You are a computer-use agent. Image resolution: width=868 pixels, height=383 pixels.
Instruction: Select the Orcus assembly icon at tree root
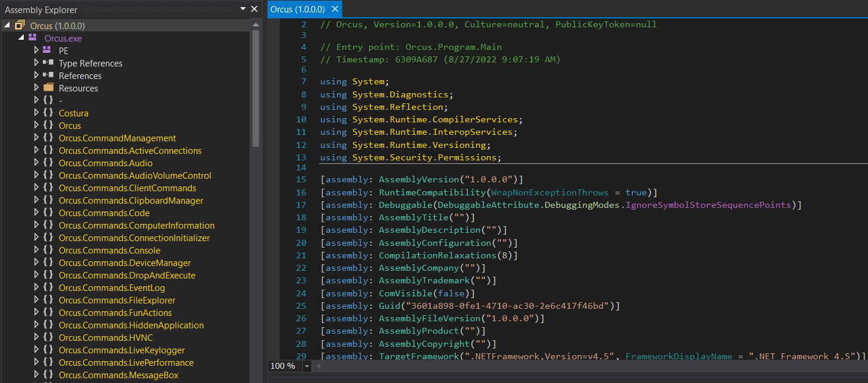[x=20, y=26]
